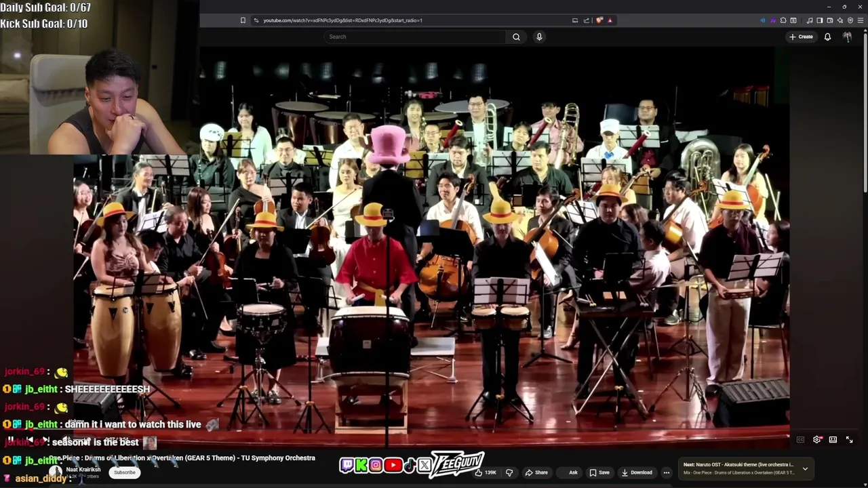Open the browser hamburger main menu

(861, 20)
